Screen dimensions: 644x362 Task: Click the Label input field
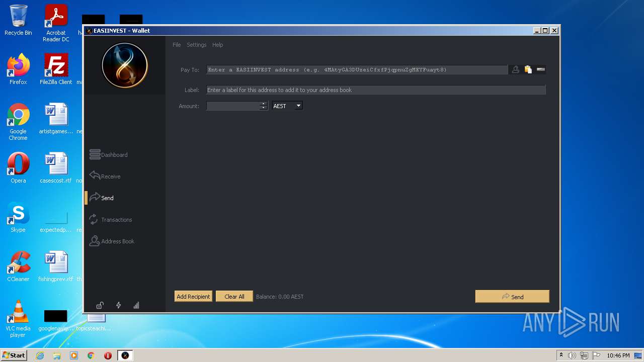tap(376, 90)
